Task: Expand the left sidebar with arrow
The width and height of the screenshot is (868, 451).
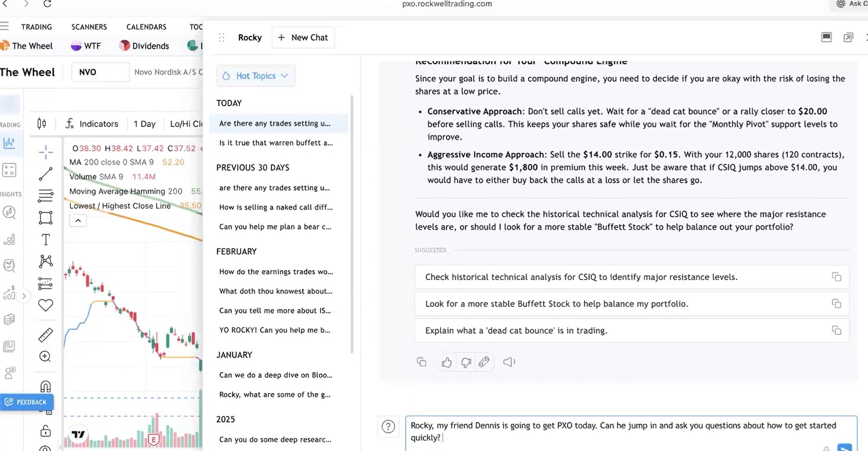Action: [24, 296]
